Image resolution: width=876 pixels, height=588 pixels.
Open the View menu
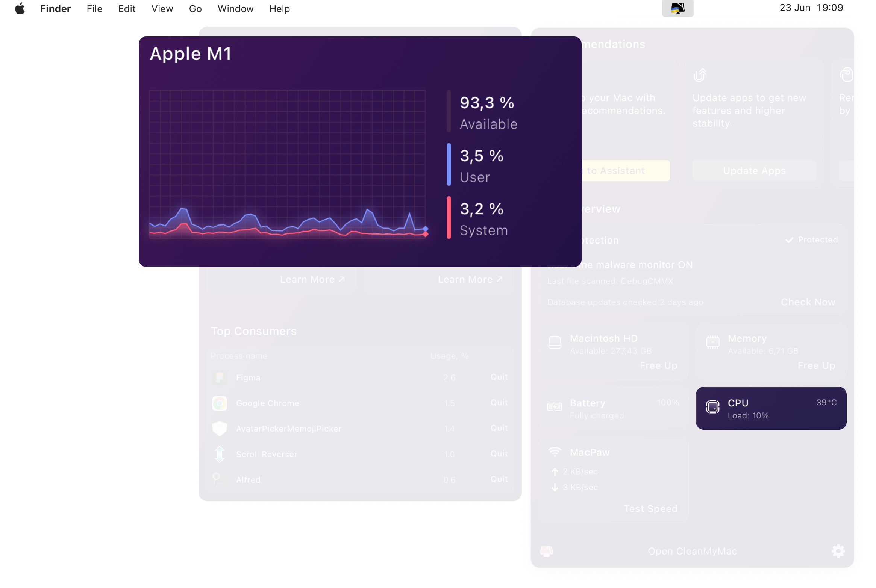coord(162,8)
